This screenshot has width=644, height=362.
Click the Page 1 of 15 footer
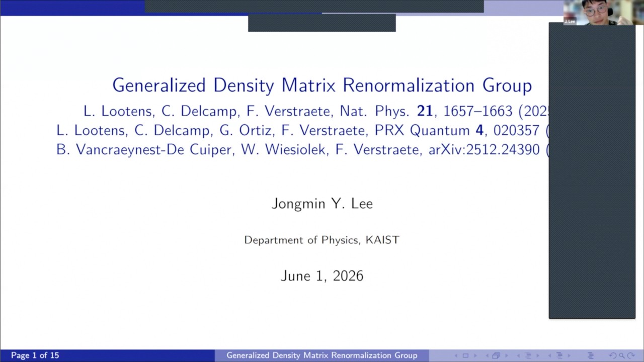click(35, 355)
